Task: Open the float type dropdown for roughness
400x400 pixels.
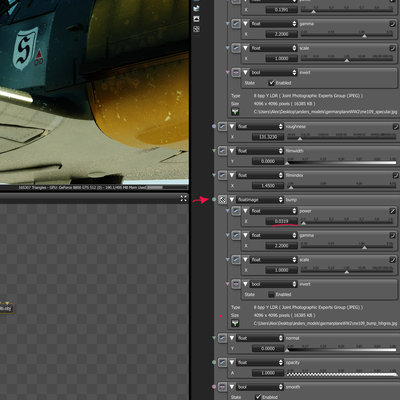Action: point(260,126)
